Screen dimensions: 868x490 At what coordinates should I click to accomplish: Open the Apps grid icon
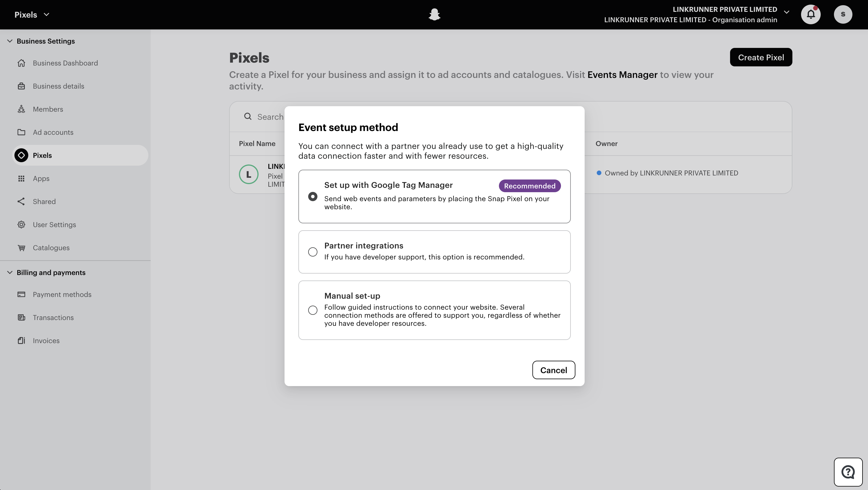[x=22, y=178]
